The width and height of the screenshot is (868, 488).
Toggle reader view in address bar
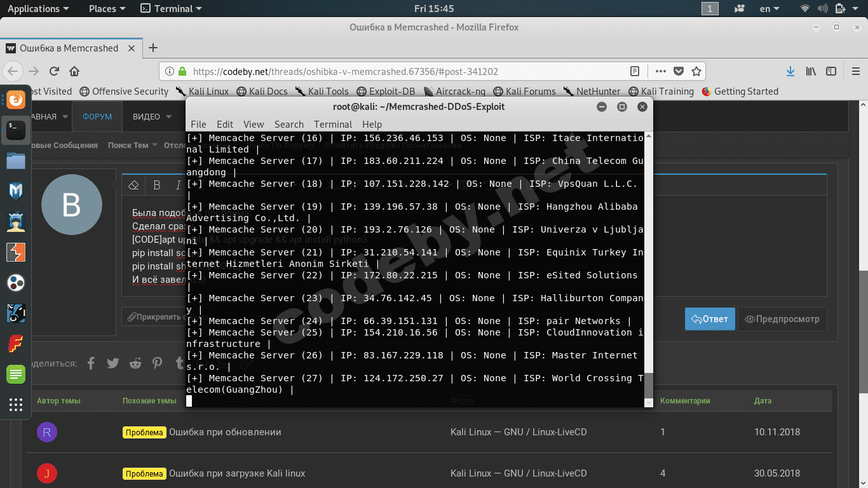(x=635, y=71)
